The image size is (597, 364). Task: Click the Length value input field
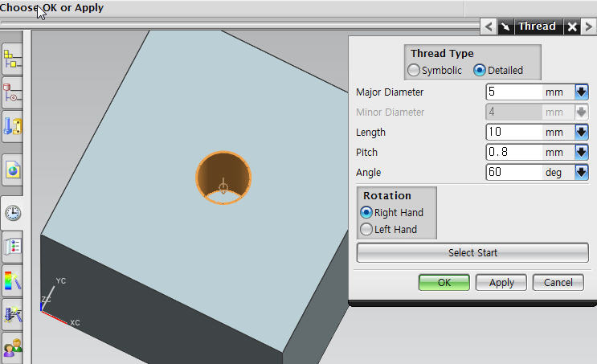pos(514,132)
